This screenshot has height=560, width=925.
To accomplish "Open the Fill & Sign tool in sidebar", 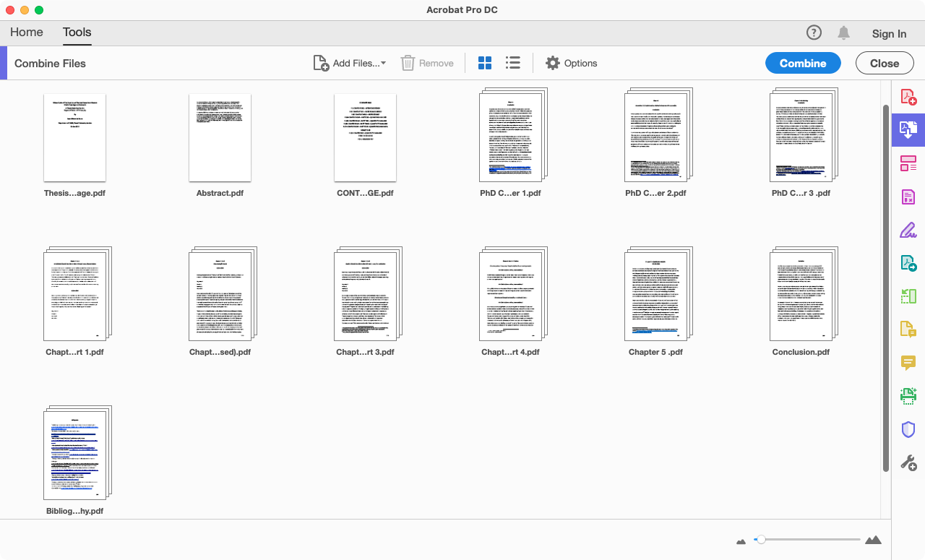I will 908,231.
